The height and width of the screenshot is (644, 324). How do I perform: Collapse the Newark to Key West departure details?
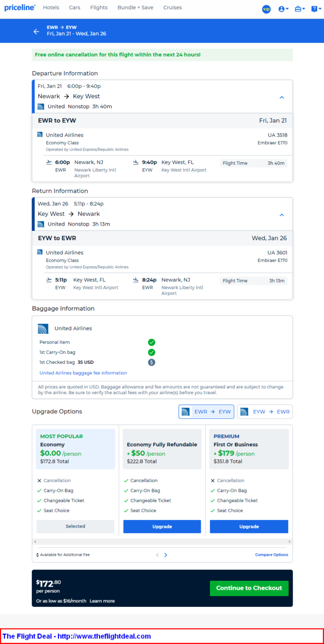pos(282,97)
